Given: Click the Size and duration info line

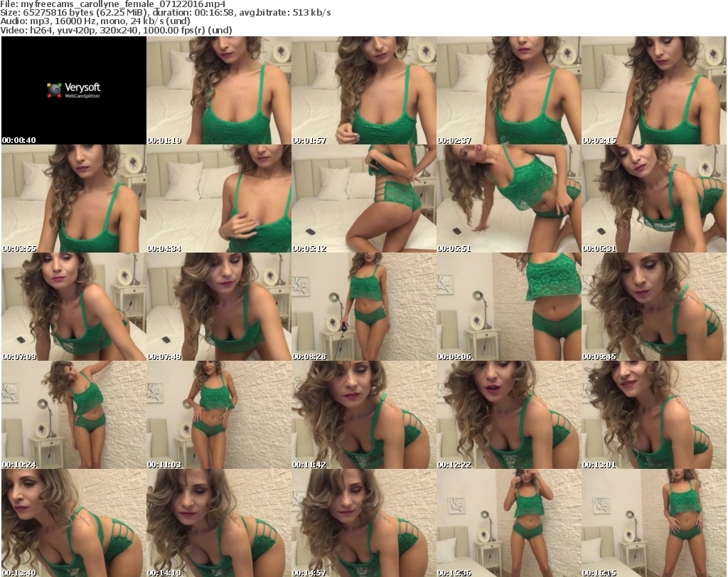Looking at the screenshot, I should coord(165,13).
